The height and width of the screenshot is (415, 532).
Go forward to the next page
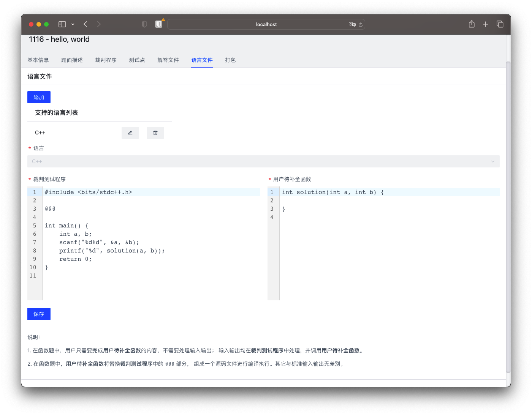(x=99, y=24)
